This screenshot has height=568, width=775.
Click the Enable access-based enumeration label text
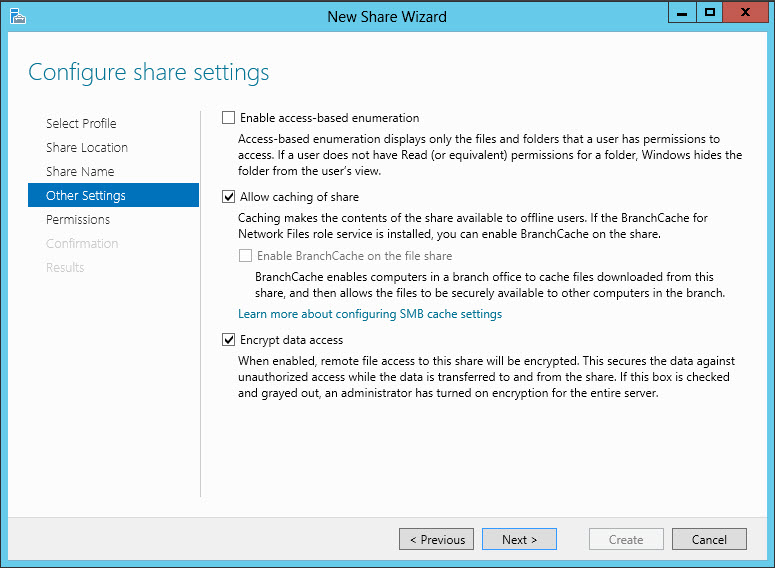coord(330,118)
